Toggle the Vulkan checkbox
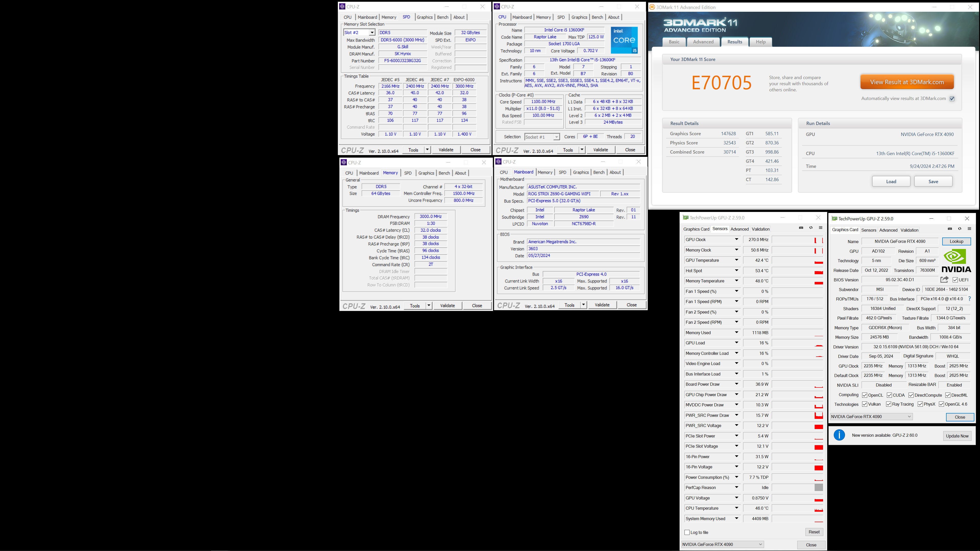This screenshot has height=551, width=980. (x=865, y=404)
